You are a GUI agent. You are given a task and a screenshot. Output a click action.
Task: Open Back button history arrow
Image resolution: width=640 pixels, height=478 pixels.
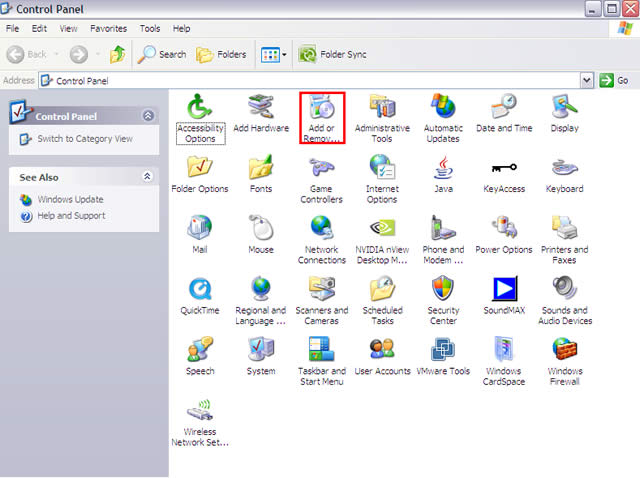pyautogui.click(x=57, y=54)
